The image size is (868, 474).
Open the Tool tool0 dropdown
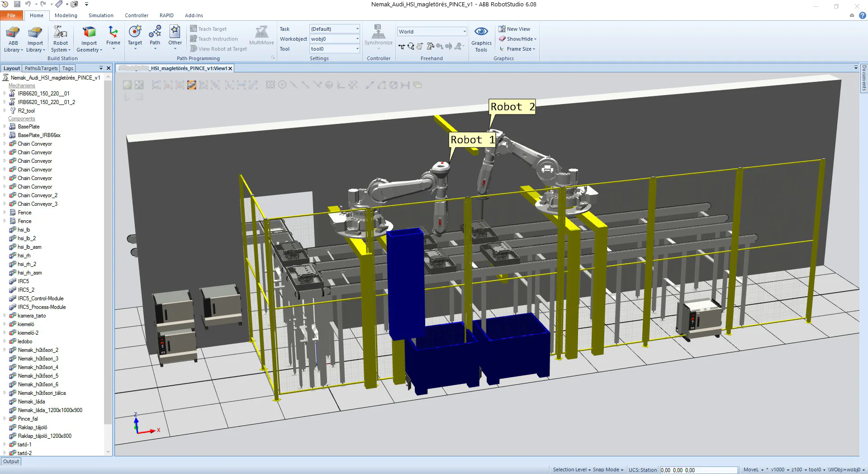pos(334,49)
